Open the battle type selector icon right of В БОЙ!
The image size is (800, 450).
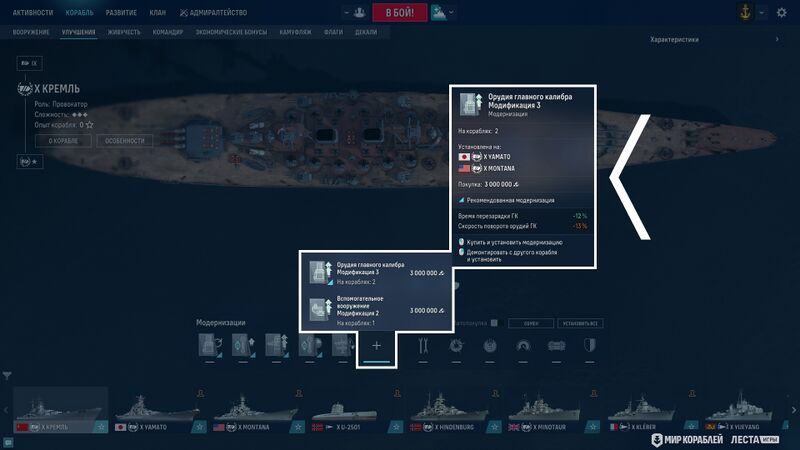coord(438,12)
